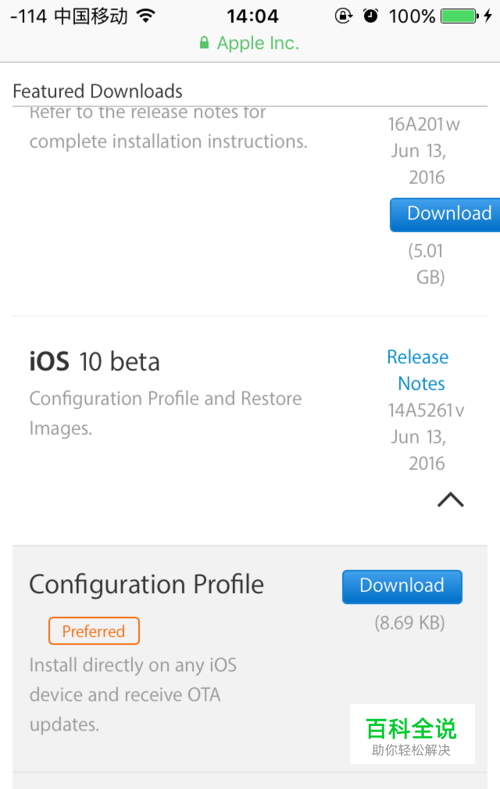Download the 5.01 GB Xcode beta
The width and height of the screenshot is (500, 789).
point(446,214)
